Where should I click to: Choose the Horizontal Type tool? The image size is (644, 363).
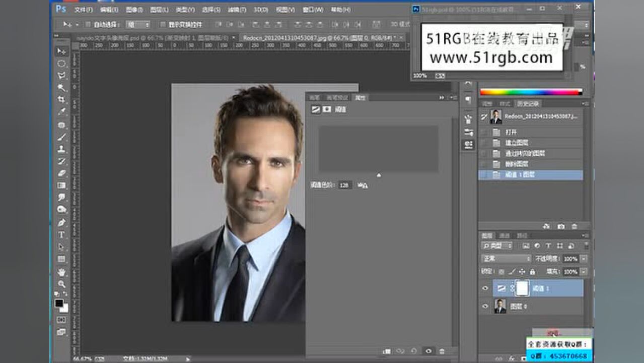(x=61, y=235)
